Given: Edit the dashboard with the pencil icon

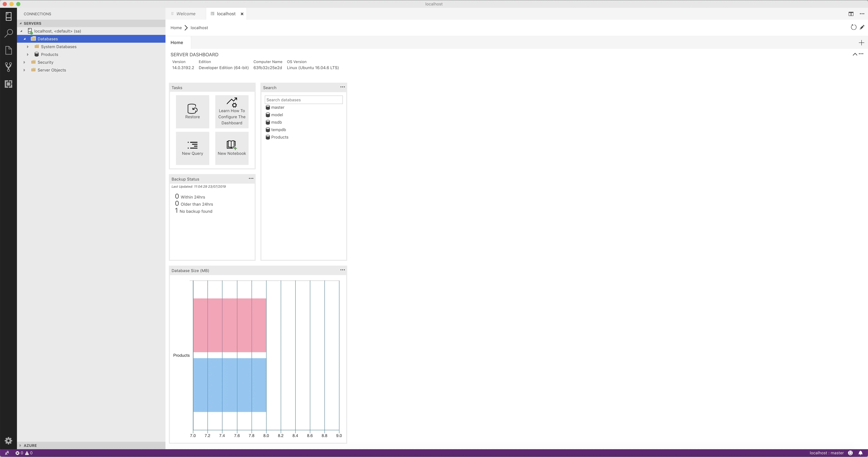Looking at the screenshot, I should 862,27.
